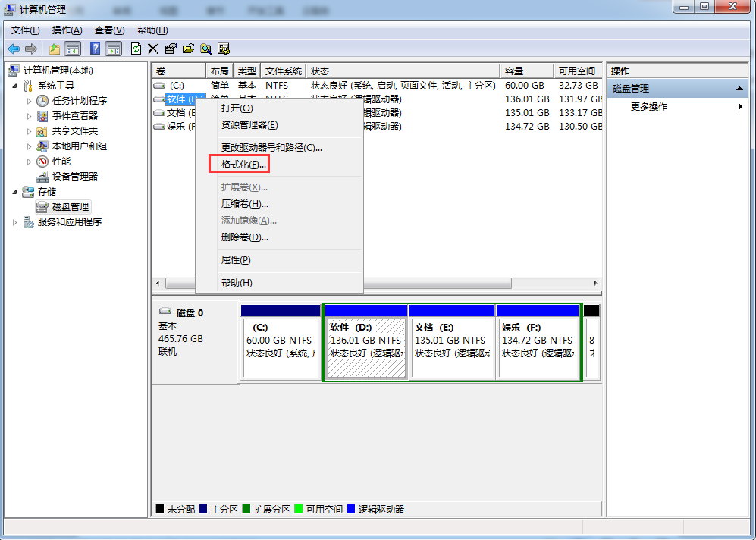Click the 性能 tree icon

[42, 162]
